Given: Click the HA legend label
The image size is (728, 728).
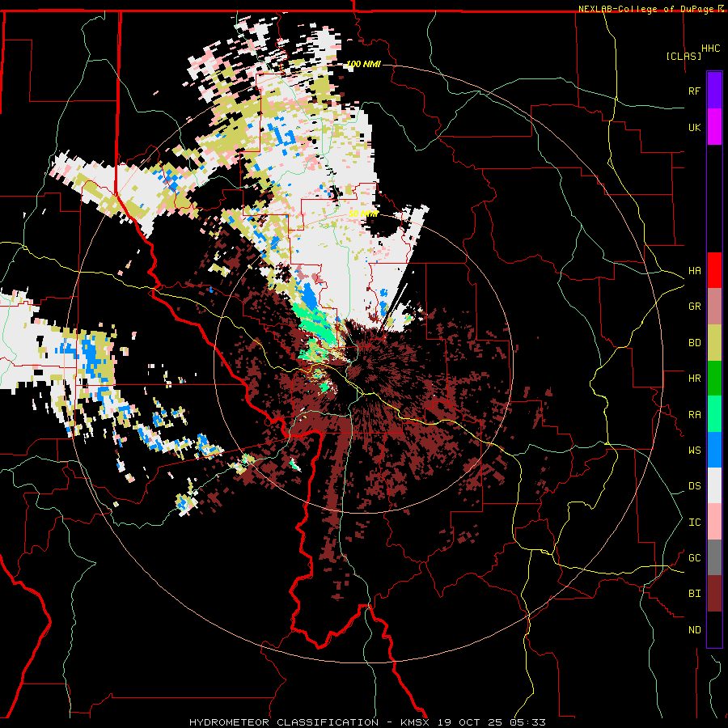Looking at the screenshot, I should pyautogui.click(x=694, y=271).
